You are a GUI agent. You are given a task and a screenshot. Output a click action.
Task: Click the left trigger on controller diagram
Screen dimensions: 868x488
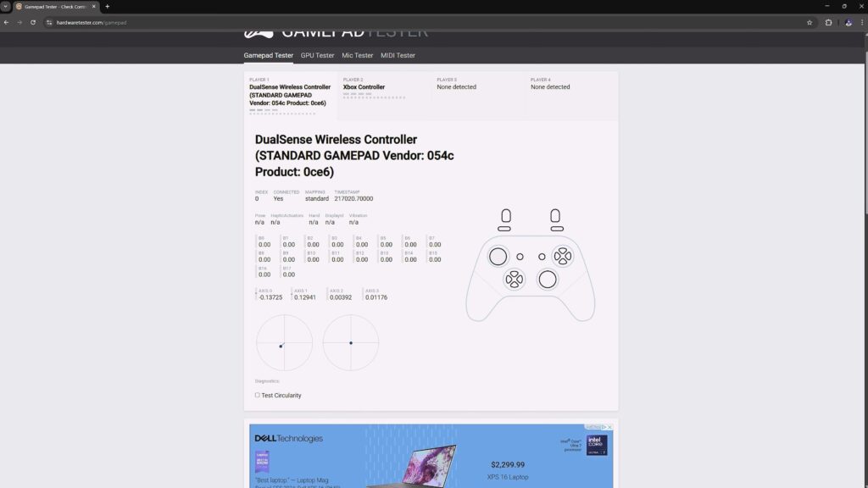point(506,215)
